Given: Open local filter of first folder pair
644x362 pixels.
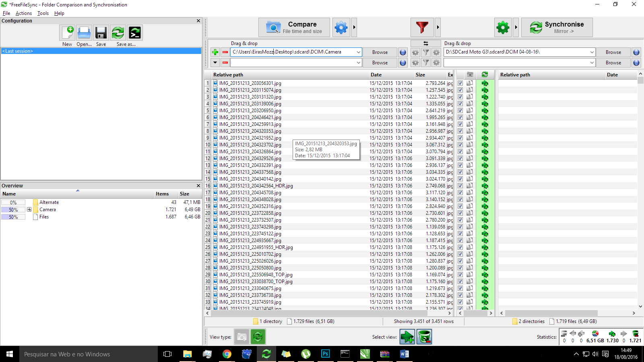Looking at the screenshot, I should [426, 52].
